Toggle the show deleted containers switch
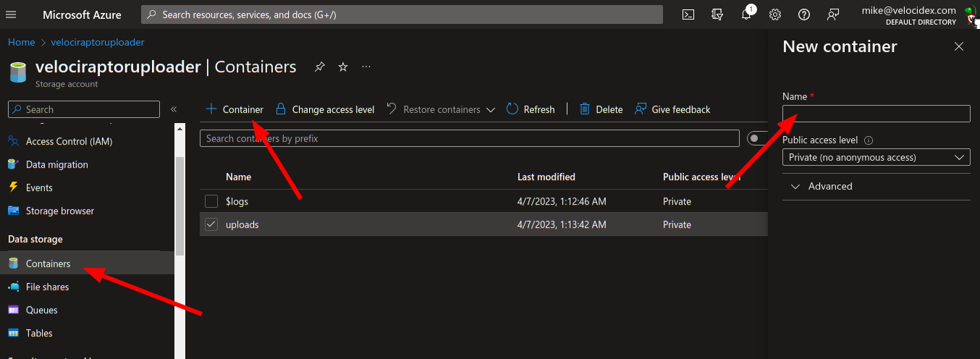980x359 pixels. [757, 138]
